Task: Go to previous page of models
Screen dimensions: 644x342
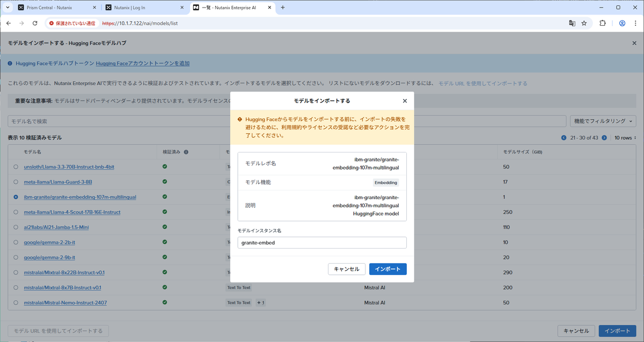Action: coord(563,138)
